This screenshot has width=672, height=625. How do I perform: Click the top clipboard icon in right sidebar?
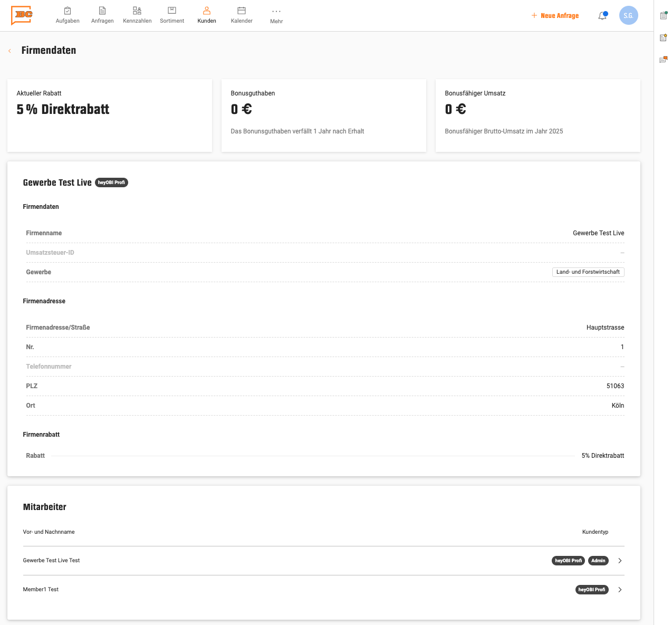coord(664,16)
